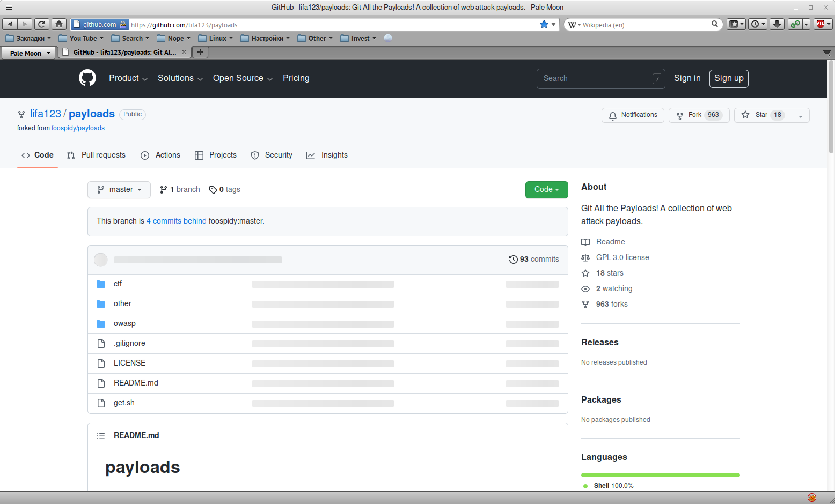Expand the Настройки bookmarks folder
Screen dimensions: 835x504
pos(265,38)
